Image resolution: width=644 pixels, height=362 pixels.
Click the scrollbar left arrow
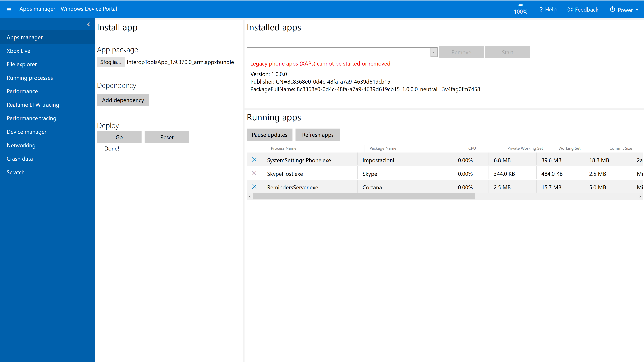[250, 197]
